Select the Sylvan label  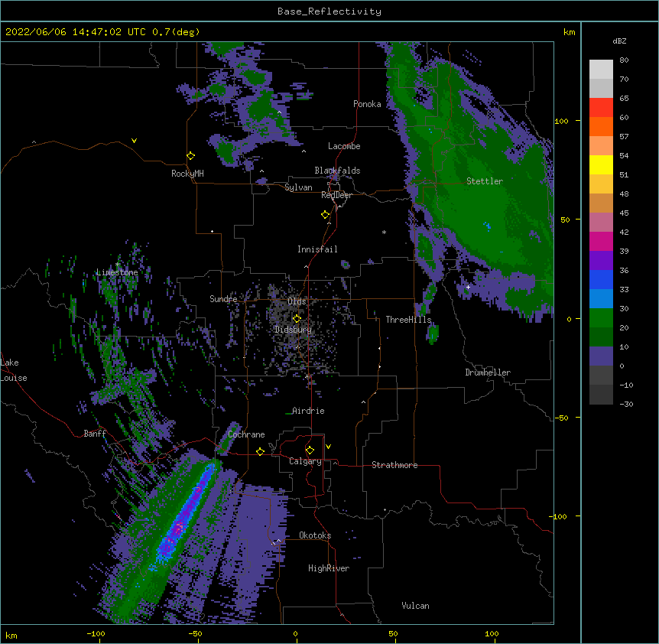click(x=298, y=187)
